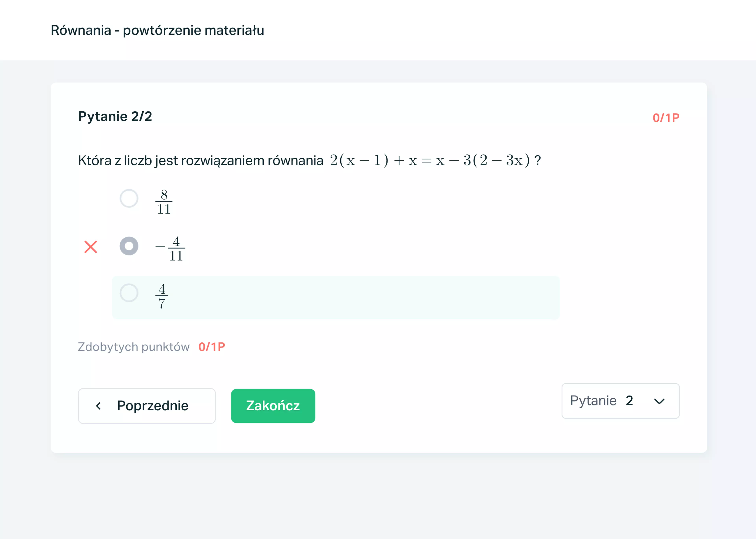
Task: Finish the quiz with Zakończ
Action: 273,406
